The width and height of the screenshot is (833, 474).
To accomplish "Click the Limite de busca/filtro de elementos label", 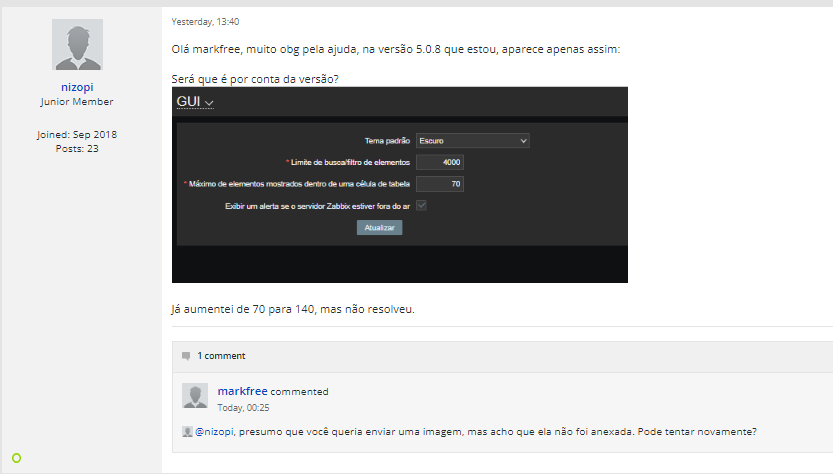I will tap(350, 162).
